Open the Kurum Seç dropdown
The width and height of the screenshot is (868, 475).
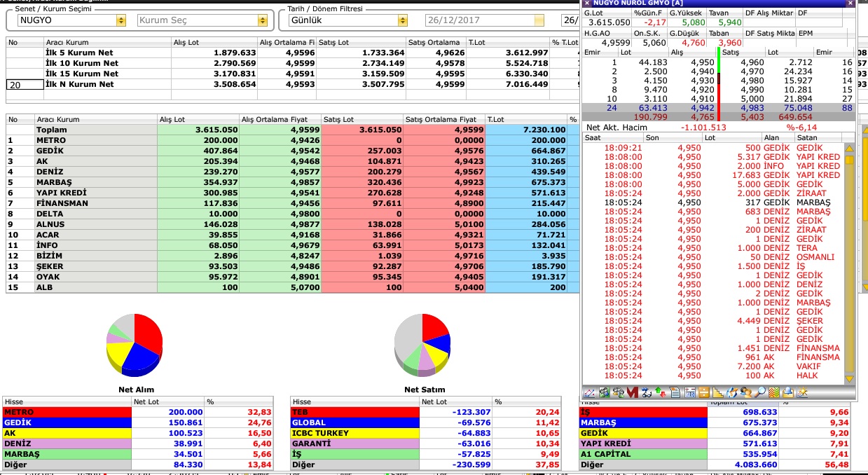[263, 20]
